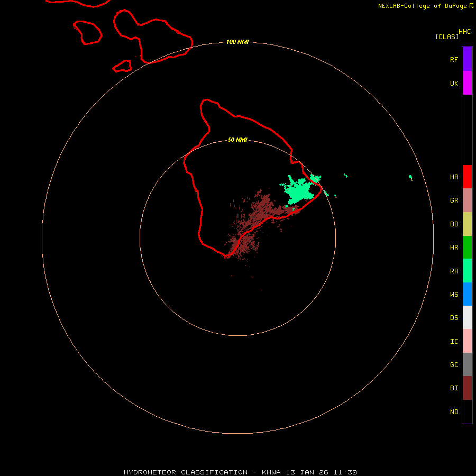Click the UK legend label
This screenshot has width=476, height=476.
click(454, 84)
